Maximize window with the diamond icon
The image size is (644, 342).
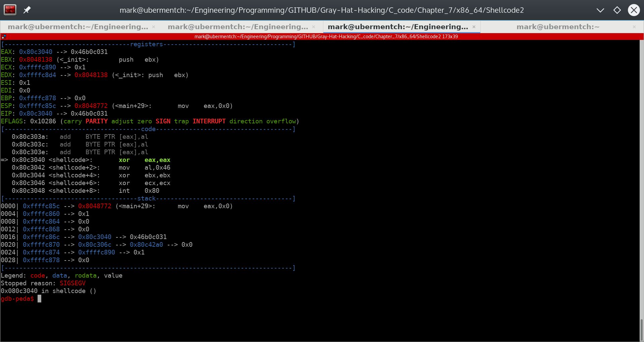click(x=617, y=10)
